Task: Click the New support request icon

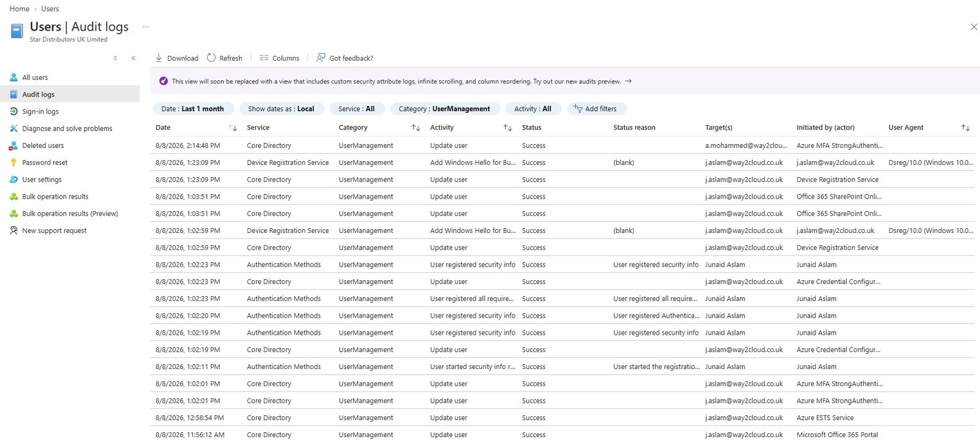Action: point(13,231)
